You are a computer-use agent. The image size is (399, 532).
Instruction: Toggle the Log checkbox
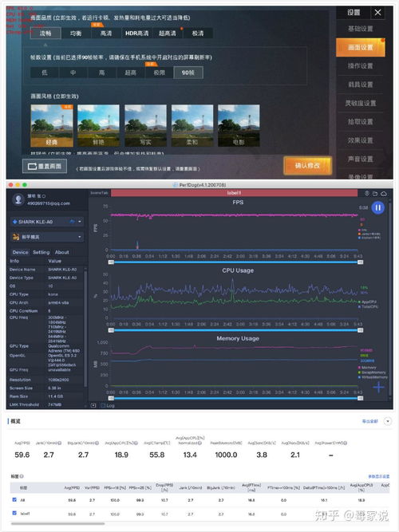[103, 405]
